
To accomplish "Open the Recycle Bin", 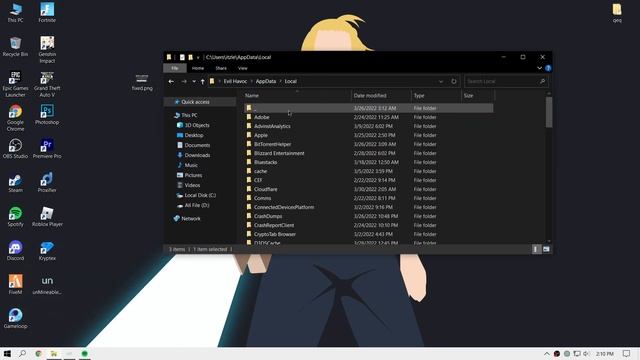I will [16, 46].
